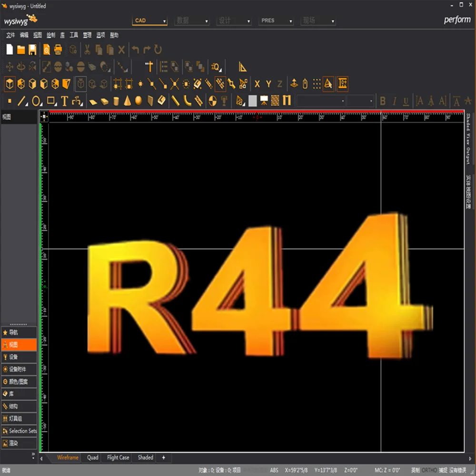Cut the selection with the scissors icon
Image resolution: width=476 pixels, height=476 pixels.
88,50
